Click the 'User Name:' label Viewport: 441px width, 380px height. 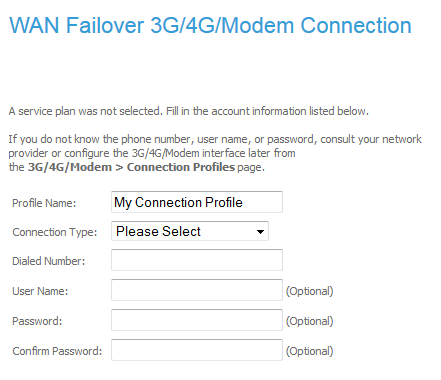pos(40,291)
